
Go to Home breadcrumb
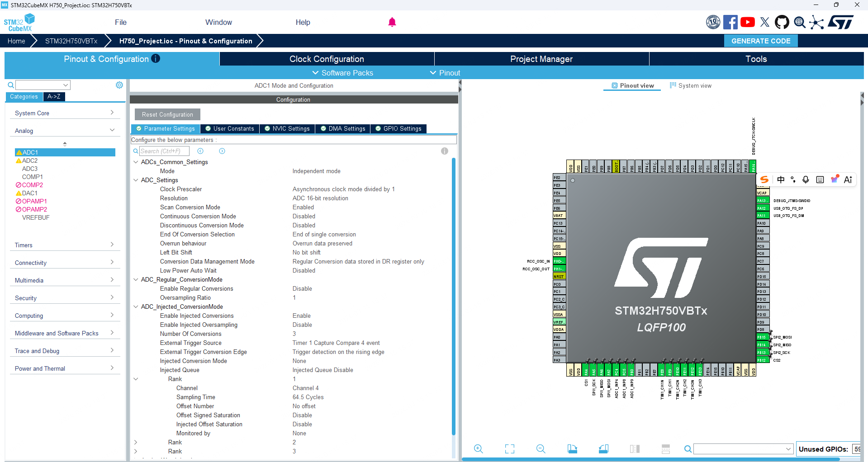click(16, 41)
